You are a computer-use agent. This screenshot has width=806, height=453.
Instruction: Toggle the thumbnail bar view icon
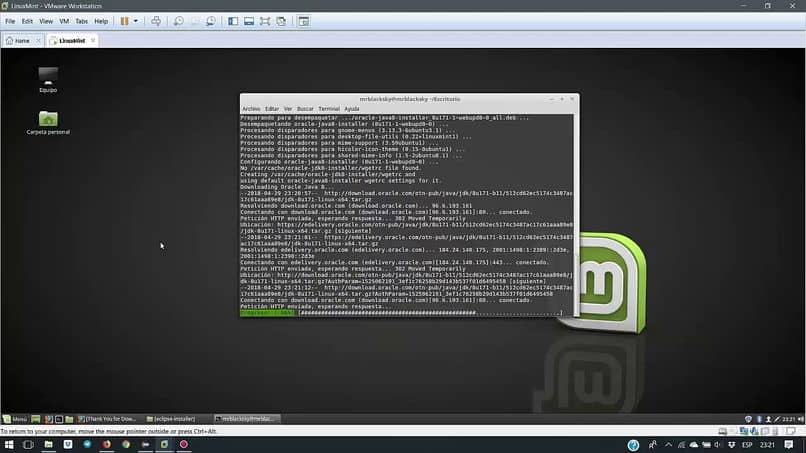pos(249,21)
